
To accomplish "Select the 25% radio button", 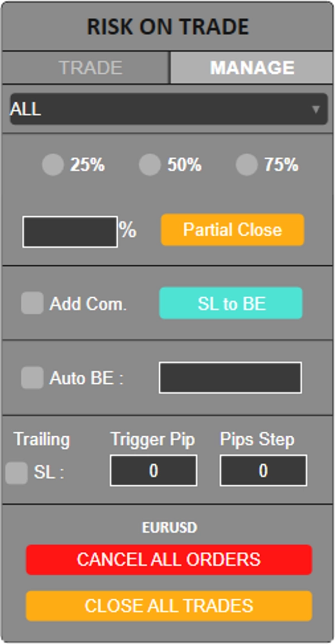I will [53, 165].
